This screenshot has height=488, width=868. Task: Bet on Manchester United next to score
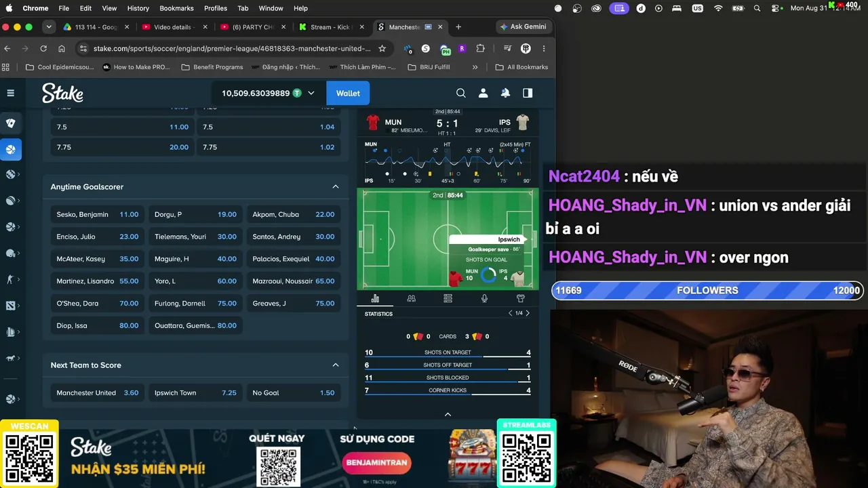(x=98, y=392)
